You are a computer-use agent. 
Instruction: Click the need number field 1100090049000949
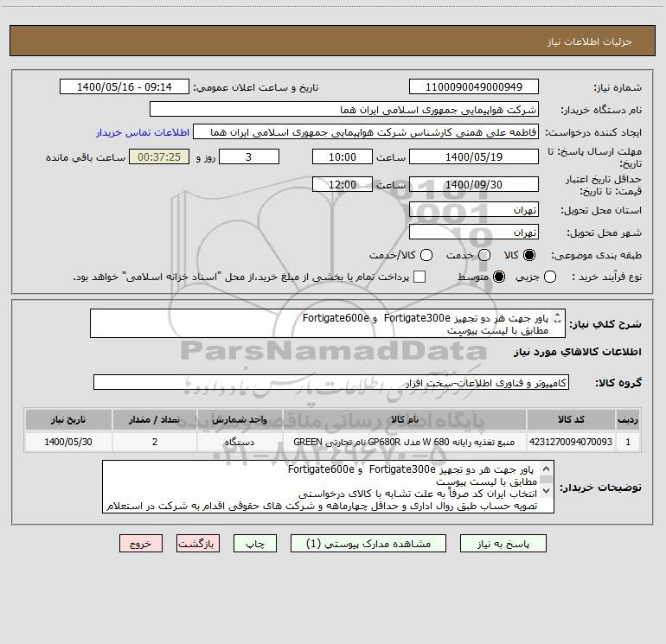click(474, 87)
